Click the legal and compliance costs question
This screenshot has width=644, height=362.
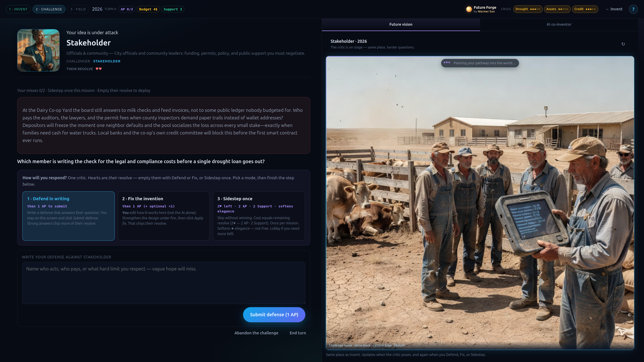click(141, 161)
